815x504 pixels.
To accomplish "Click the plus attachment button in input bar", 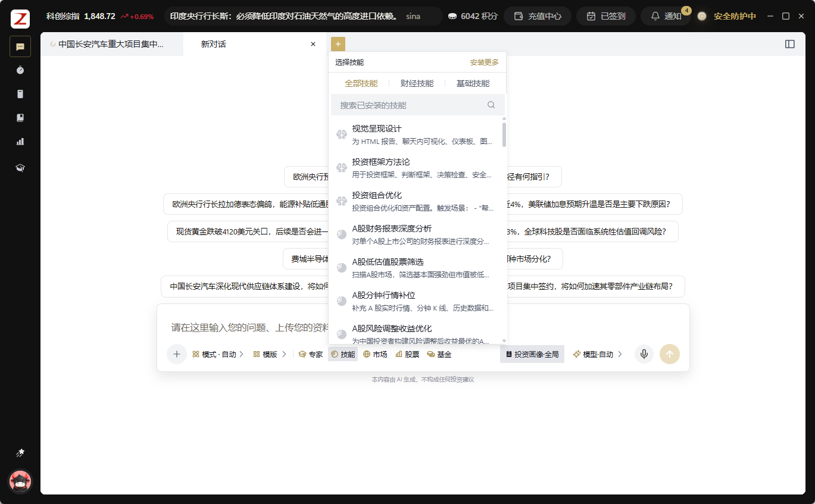I will point(177,354).
